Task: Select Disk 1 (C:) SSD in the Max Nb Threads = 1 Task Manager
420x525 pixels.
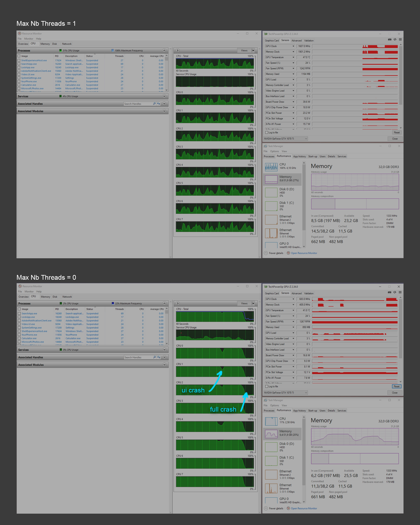Action: point(283,206)
